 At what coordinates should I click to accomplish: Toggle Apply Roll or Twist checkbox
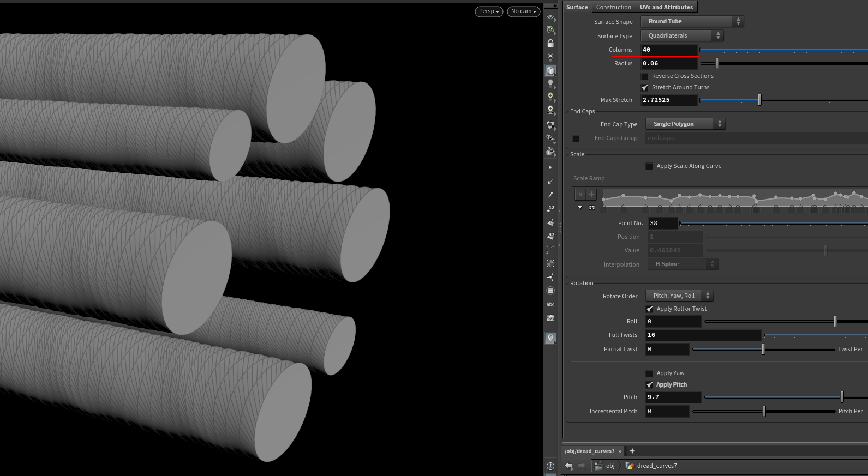(649, 309)
